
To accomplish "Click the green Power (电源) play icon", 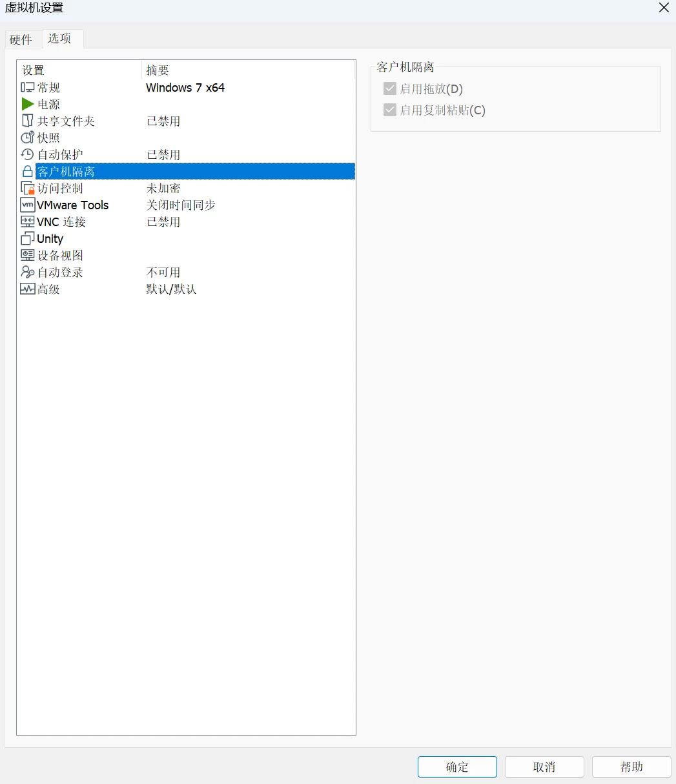I will (x=28, y=105).
